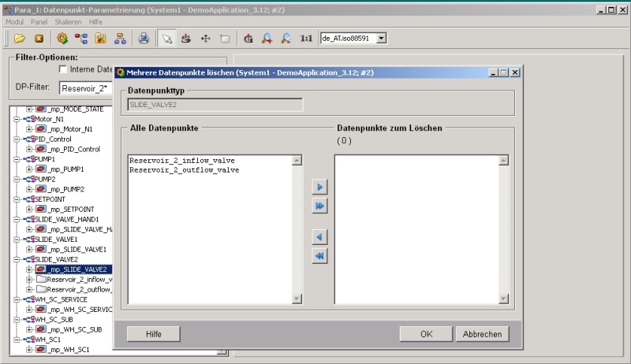Click the printer icon in toolbar
Image resolution: width=631 pixels, height=364 pixels.
[144, 38]
